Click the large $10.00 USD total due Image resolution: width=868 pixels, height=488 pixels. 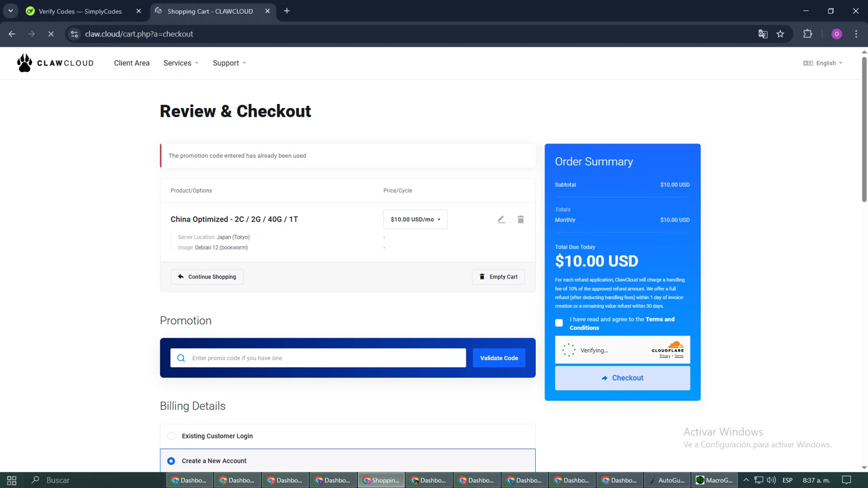point(597,261)
